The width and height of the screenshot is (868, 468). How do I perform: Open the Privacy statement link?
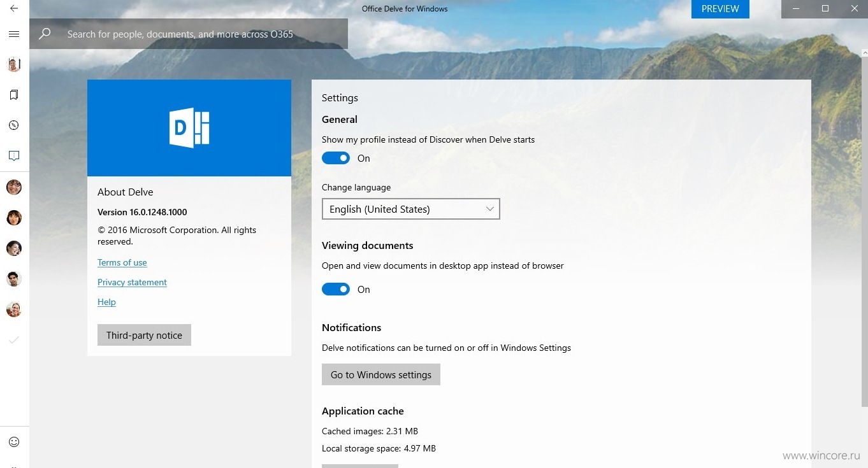click(x=132, y=282)
